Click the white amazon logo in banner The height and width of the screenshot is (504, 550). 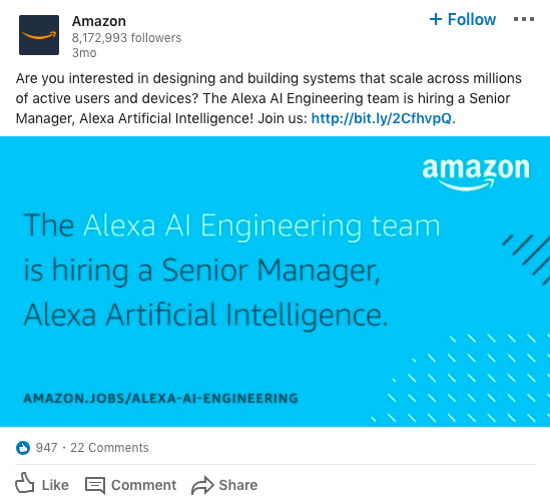click(476, 174)
